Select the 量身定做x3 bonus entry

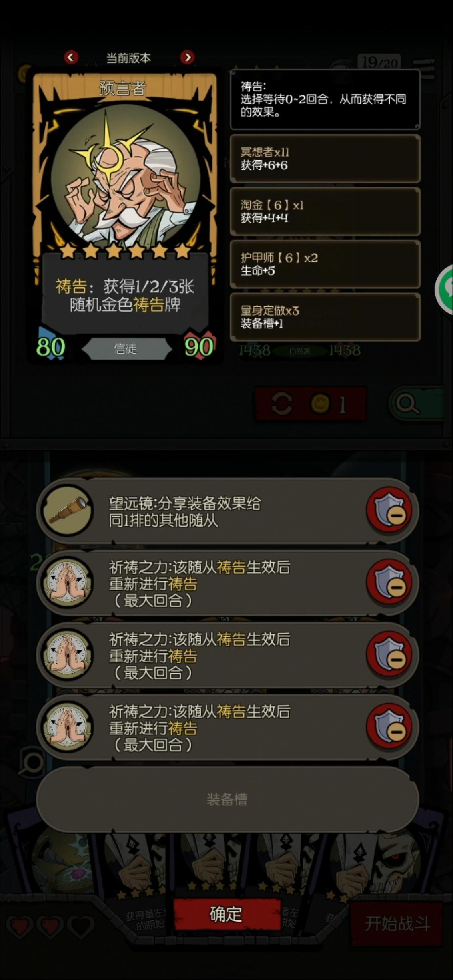coord(325,317)
